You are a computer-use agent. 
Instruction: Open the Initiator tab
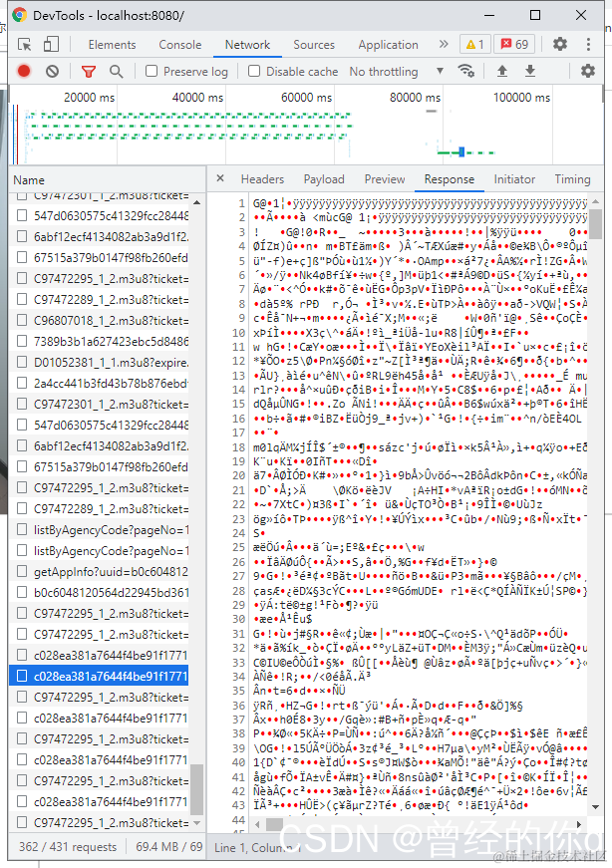514,179
